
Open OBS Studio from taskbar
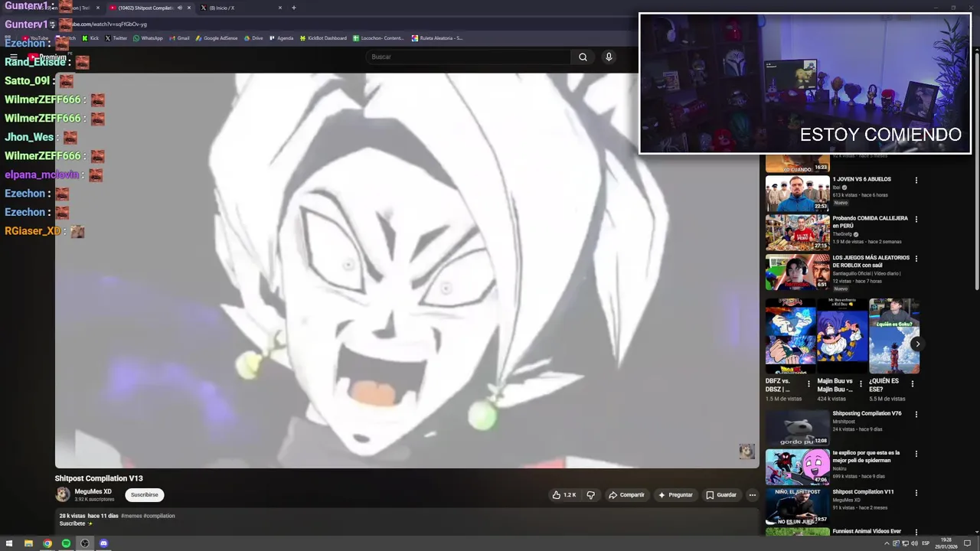[85, 543]
